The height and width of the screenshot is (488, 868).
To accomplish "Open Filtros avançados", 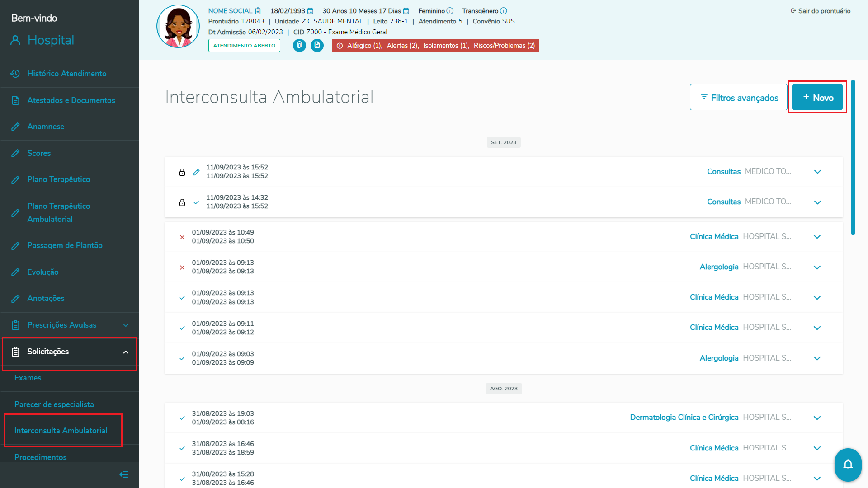I will pos(739,98).
